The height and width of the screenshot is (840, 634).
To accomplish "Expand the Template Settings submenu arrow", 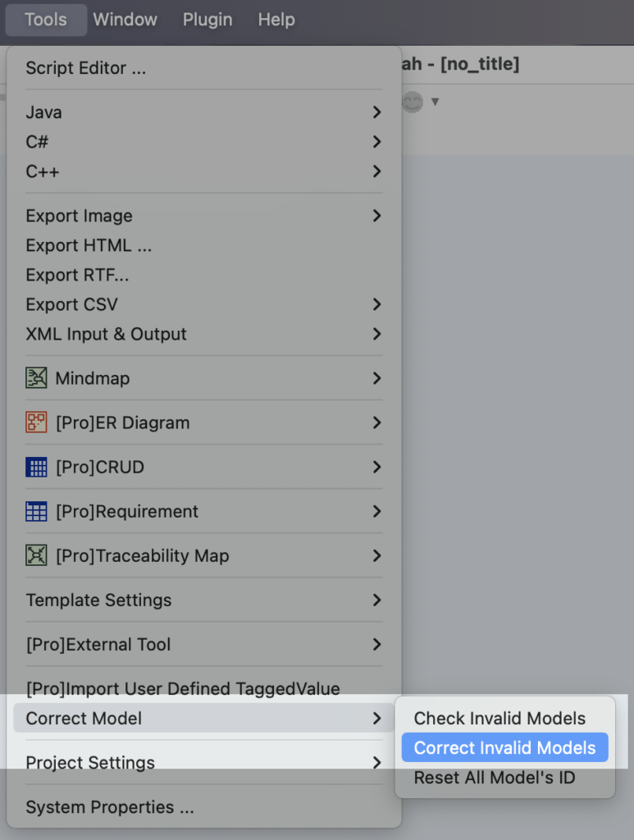I will [x=376, y=600].
